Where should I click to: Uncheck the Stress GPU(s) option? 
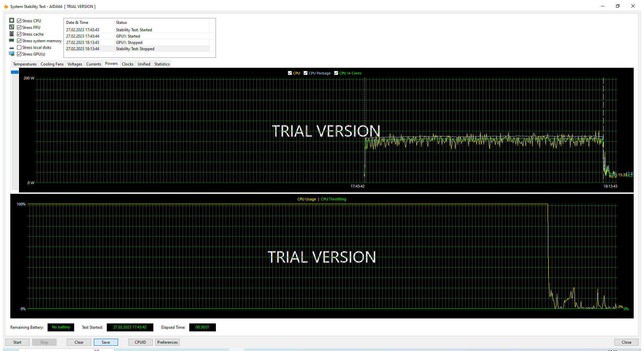click(19, 54)
